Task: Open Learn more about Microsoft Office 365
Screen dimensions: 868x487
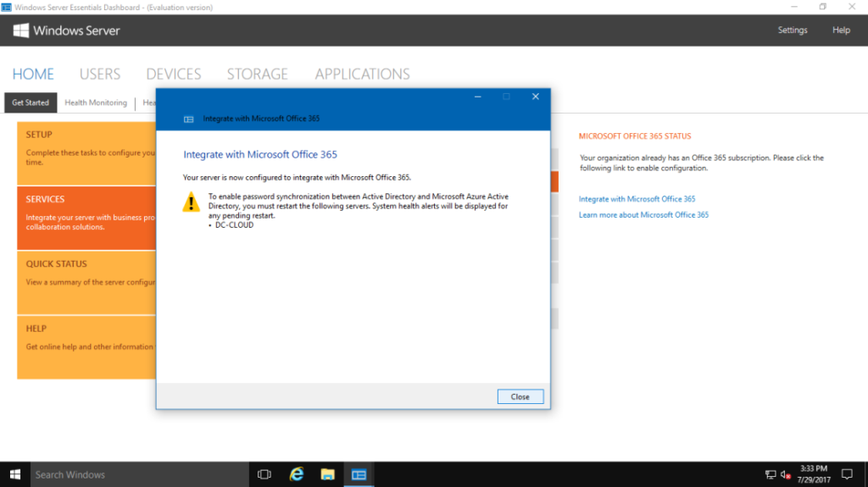Action: coord(643,215)
